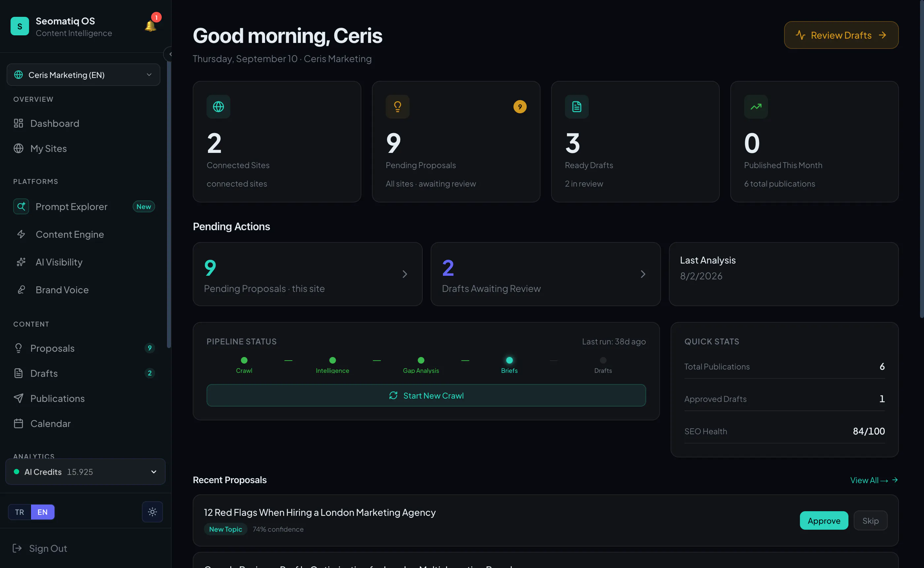Open Pending Proposals · this site action
Viewport: 924px width, 568px height.
pos(308,274)
